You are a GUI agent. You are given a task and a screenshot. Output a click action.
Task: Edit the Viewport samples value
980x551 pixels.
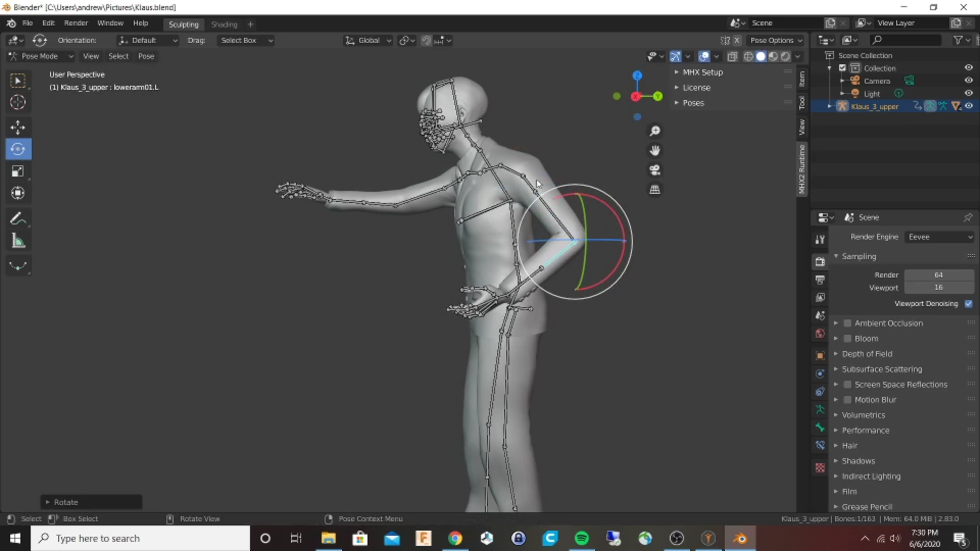(938, 287)
